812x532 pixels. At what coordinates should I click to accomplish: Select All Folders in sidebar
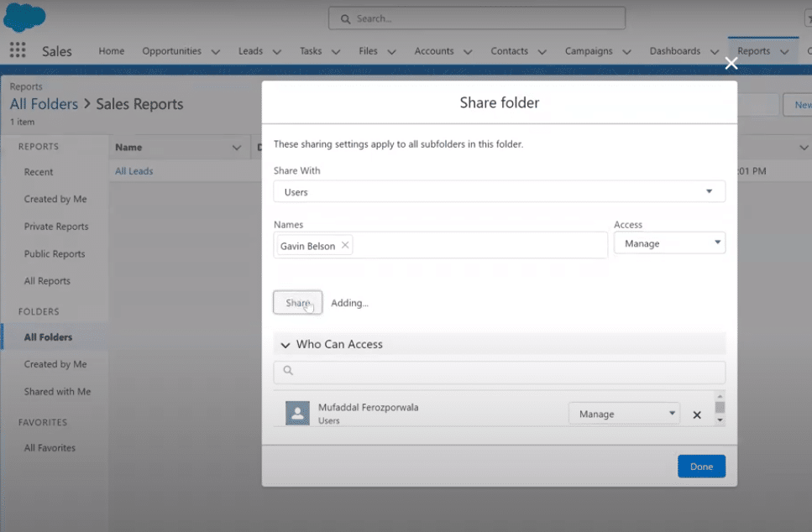(x=48, y=336)
